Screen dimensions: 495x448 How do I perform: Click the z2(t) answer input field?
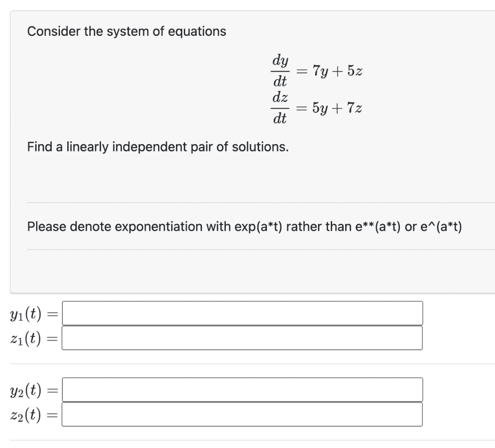(242, 414)
